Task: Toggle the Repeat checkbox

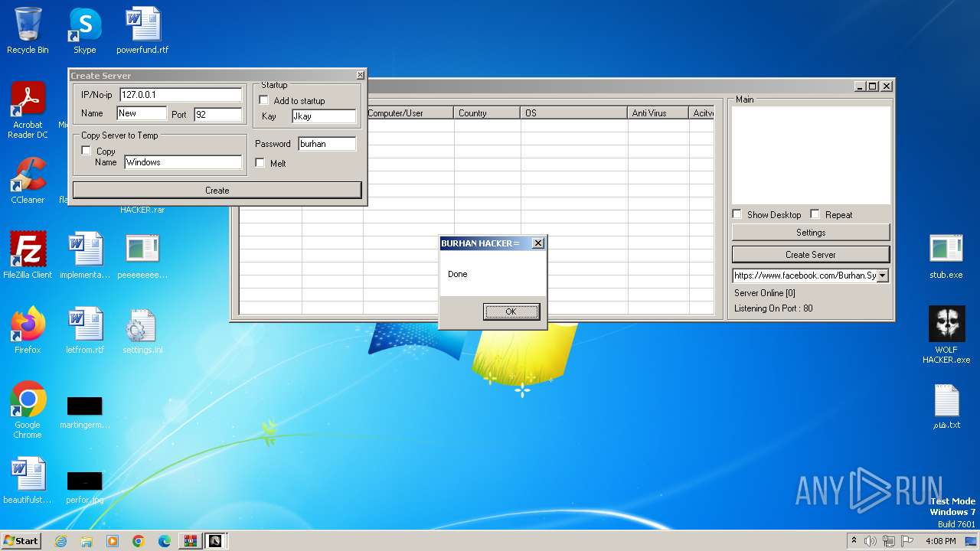Action: click(x=815, y=214)
